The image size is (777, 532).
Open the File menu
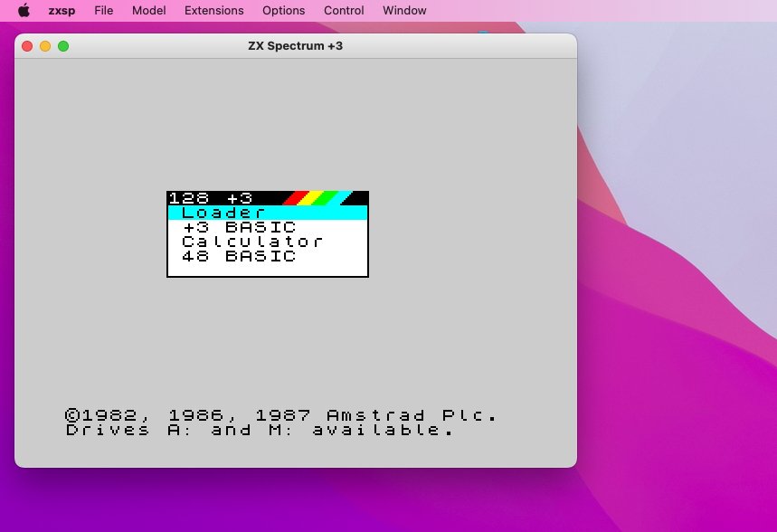pos(103,11)
